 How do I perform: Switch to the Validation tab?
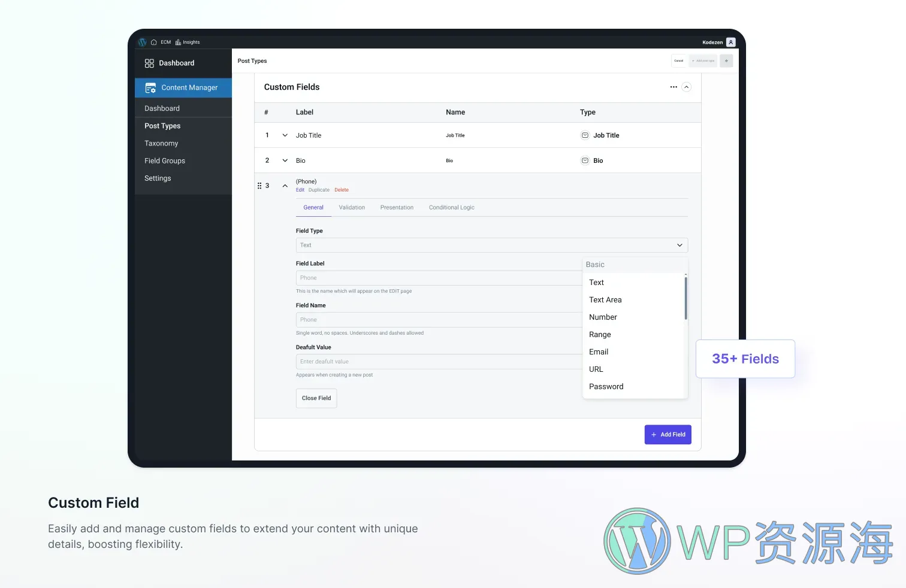coord(352,207)
